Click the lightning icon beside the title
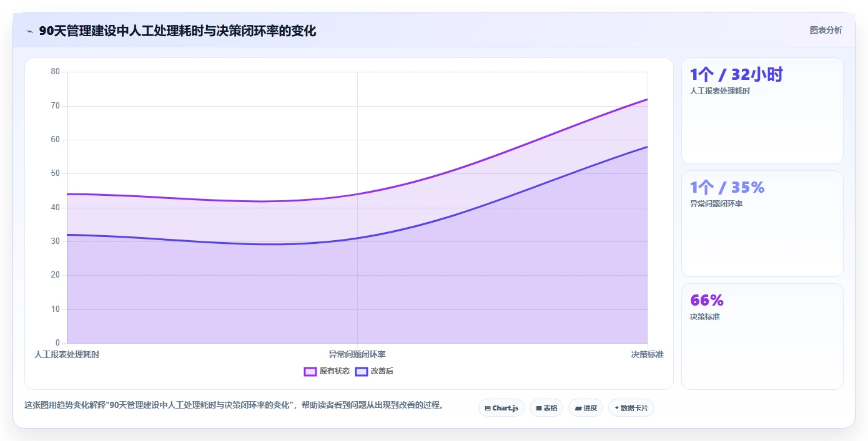Viewport: 868px width, 441px height. [29, 31]
